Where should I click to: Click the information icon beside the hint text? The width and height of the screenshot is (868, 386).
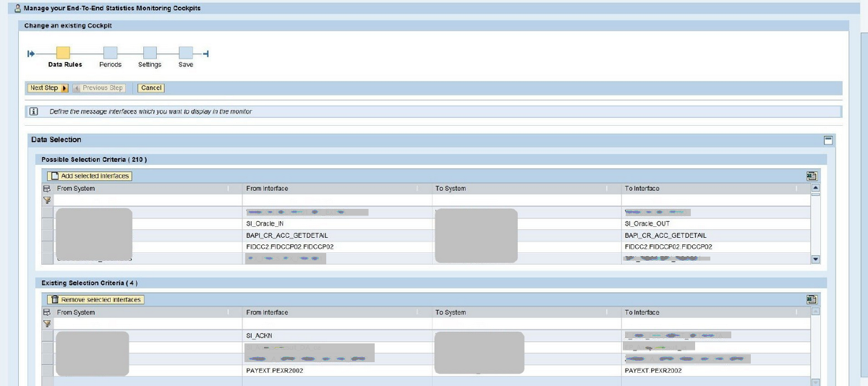[33, 112]
